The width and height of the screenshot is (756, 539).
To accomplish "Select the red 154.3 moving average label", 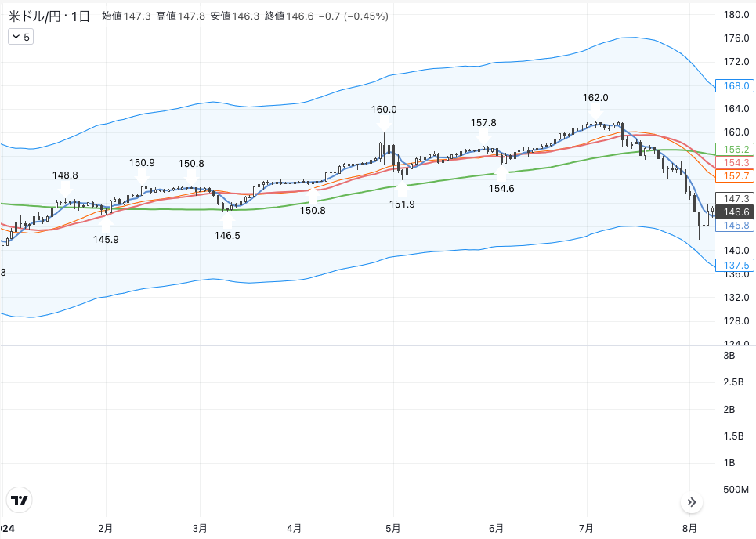I will click(736, 163).
